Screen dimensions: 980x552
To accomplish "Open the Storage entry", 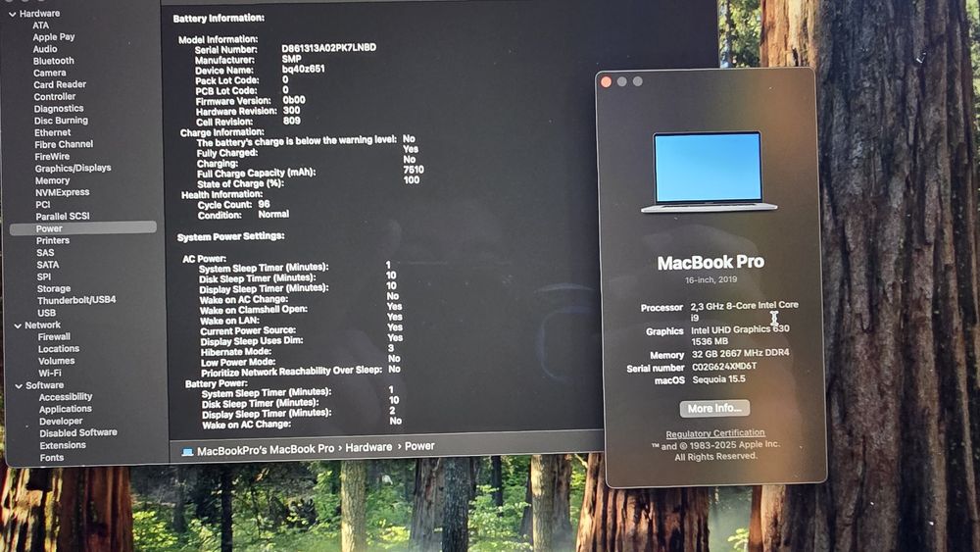I will (54, 289).
